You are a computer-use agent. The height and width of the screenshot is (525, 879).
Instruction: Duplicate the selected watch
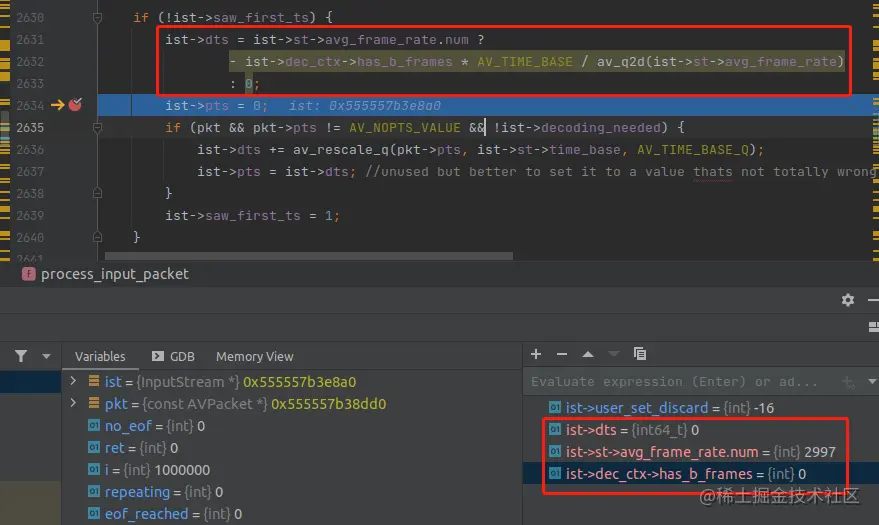(x=640, y=354)
